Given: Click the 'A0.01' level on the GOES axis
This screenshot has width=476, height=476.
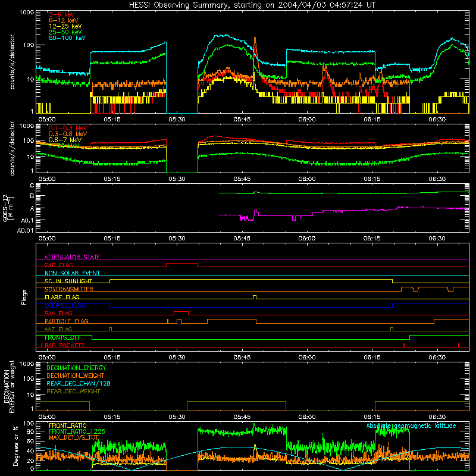Looking at the screenshot, I should click(x=25, y=230).
